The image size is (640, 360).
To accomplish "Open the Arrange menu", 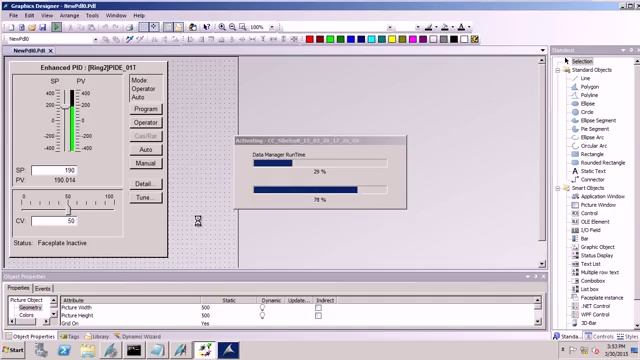I will (x=69, y=16).
